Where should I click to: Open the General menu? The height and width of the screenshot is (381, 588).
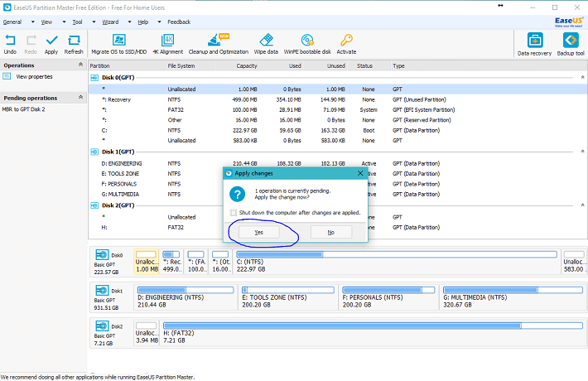(12, 22)
